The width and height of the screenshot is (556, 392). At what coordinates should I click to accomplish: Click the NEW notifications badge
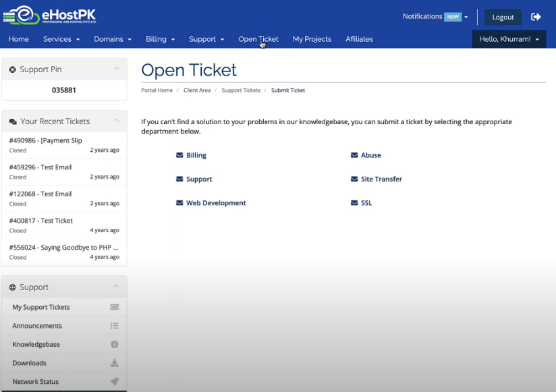(x=453, y=17)
